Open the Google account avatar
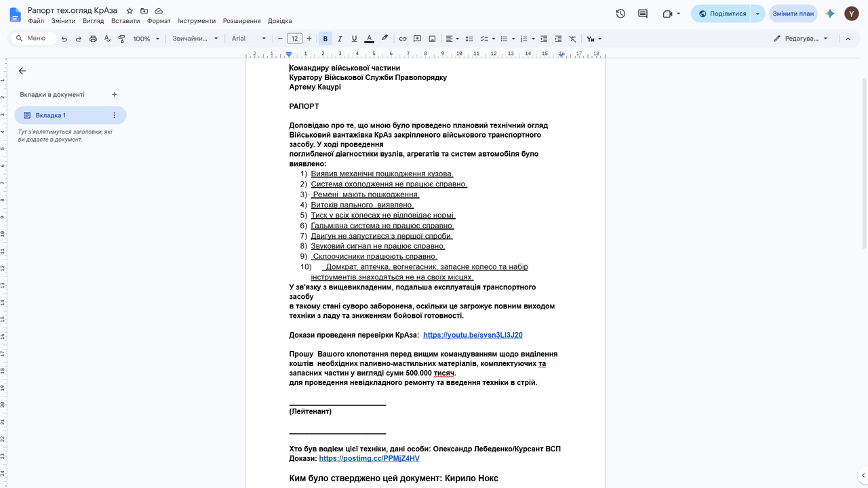Image resolution: width=868 pixels, height=488 pixels. click(x=852, y=14)
